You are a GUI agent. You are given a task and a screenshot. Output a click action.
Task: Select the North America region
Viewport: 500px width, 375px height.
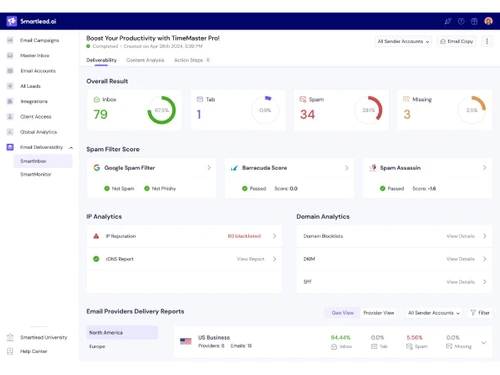point(122,333)
